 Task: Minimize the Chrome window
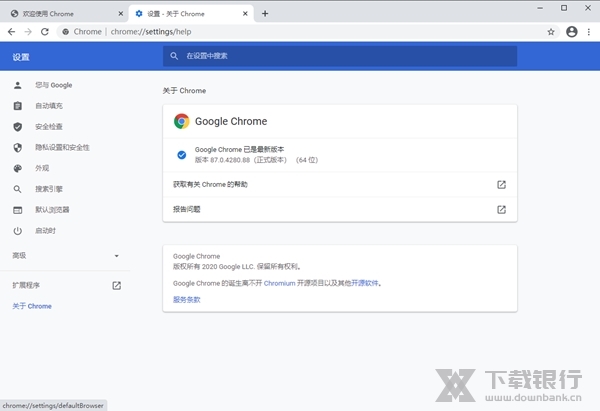point(540,8)
